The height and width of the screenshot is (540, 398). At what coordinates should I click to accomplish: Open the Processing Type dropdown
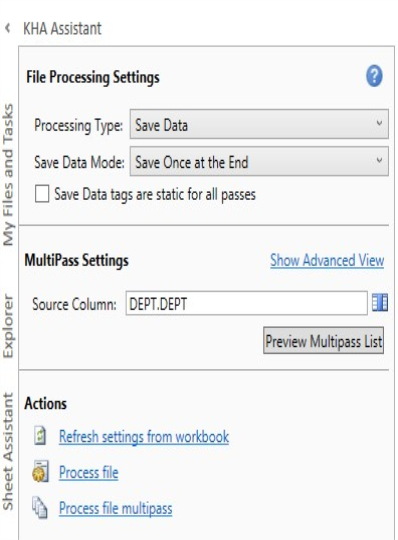click(x=259, y=124)
